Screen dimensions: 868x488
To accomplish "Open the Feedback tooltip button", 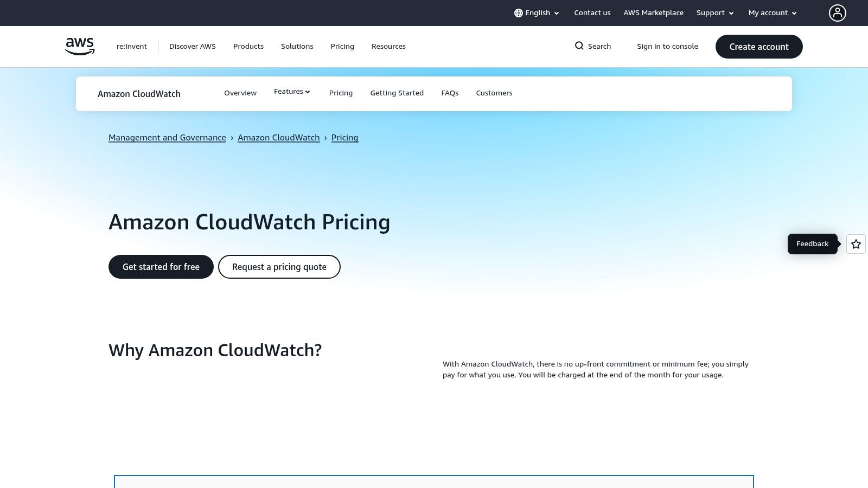I will pyautogui.click(x=812, y=244).
